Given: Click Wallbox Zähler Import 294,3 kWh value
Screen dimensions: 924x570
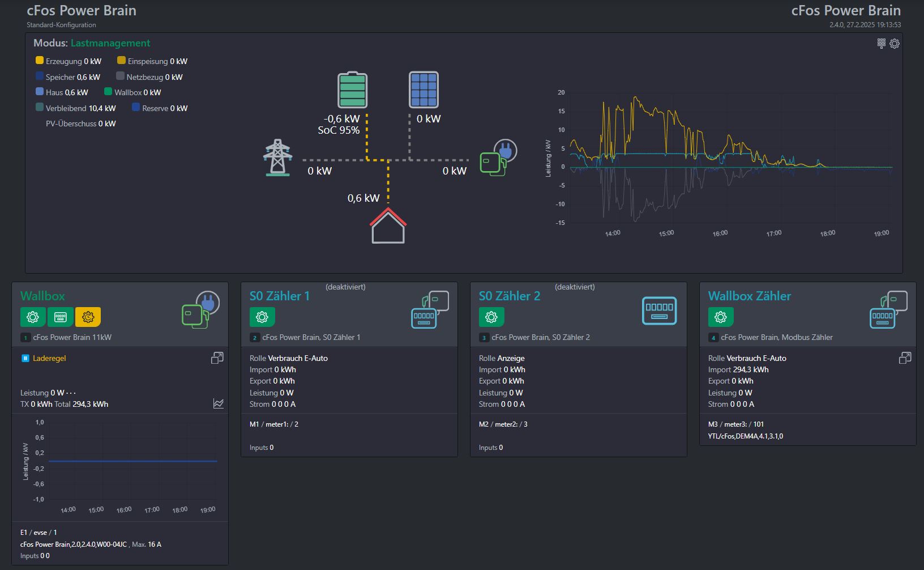Looking at the screenshot, I should pyautogui.click(x=751, y=369).
